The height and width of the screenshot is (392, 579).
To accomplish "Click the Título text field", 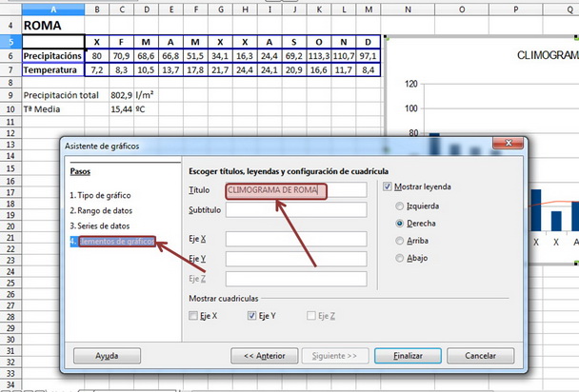I will point(295,190).
